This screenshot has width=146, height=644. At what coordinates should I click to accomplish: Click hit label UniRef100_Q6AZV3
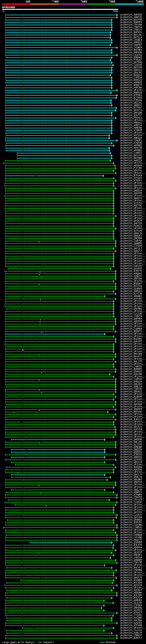pyautogui.click(x=131, y=198)
